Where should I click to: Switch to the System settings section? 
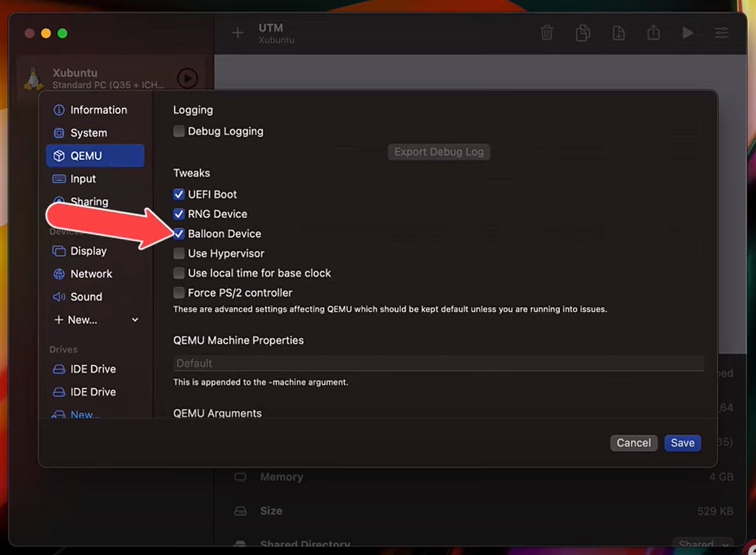pos(95,133)
